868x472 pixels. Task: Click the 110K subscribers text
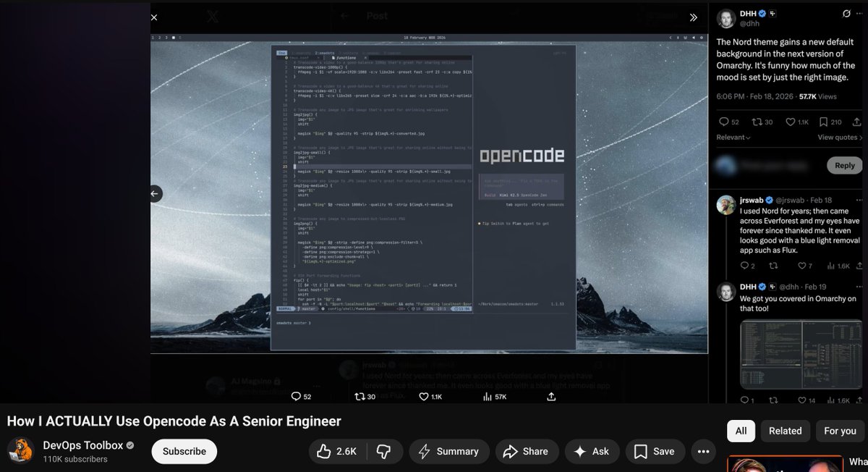[75, 459]
